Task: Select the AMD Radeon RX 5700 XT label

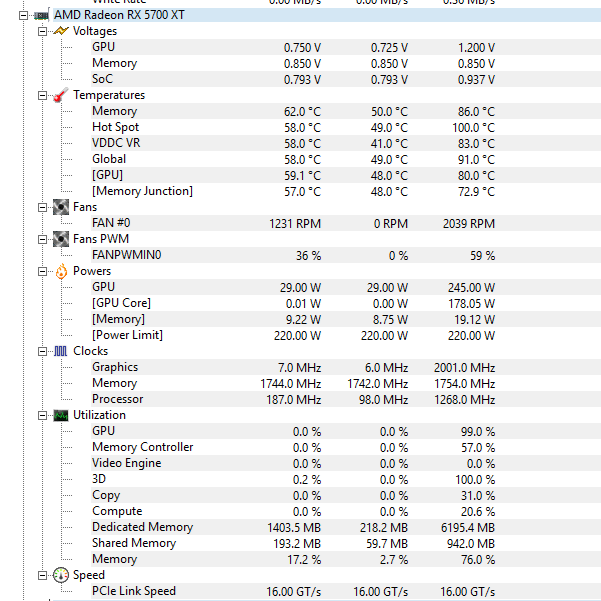Action: 119,15
